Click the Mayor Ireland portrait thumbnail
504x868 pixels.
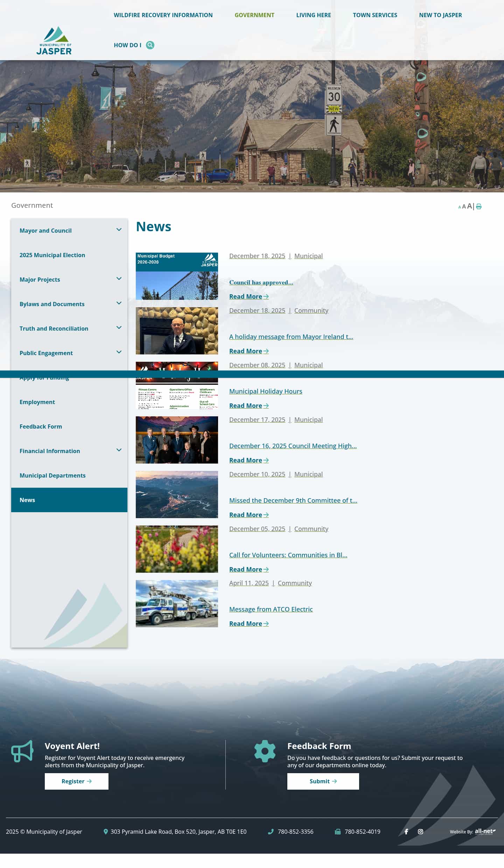(177, 331)
